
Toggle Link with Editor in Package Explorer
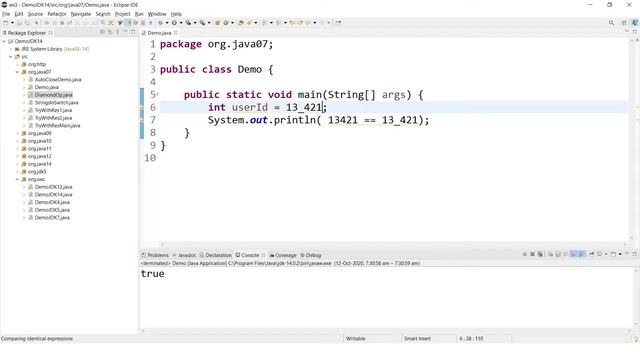pos(110,32)
